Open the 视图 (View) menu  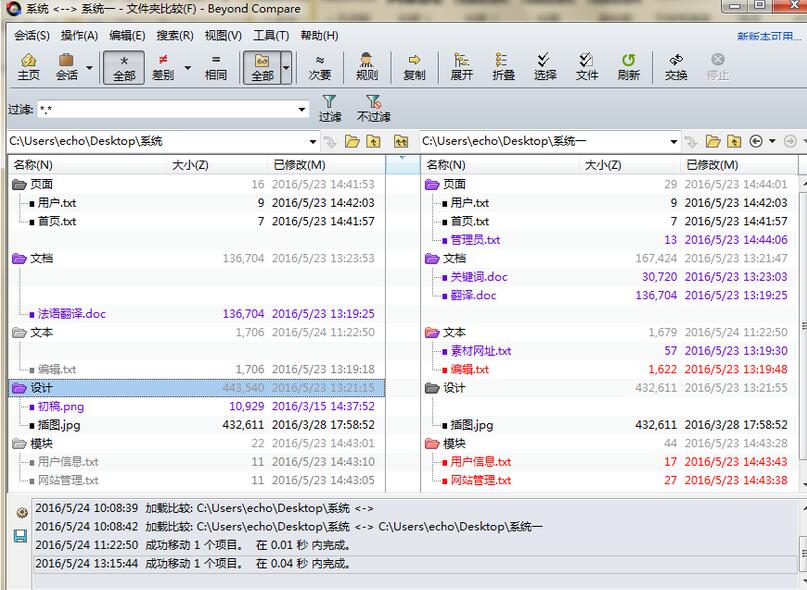[224, 36]
